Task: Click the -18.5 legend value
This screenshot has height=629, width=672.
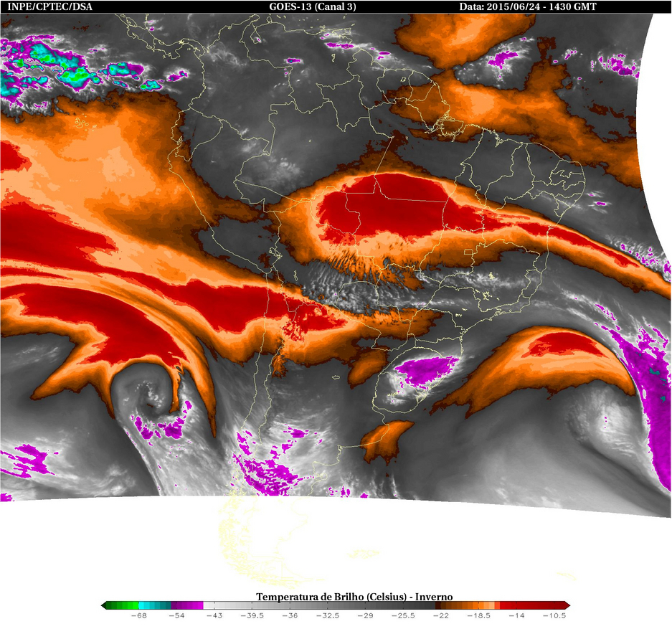Action: (479, 615)
